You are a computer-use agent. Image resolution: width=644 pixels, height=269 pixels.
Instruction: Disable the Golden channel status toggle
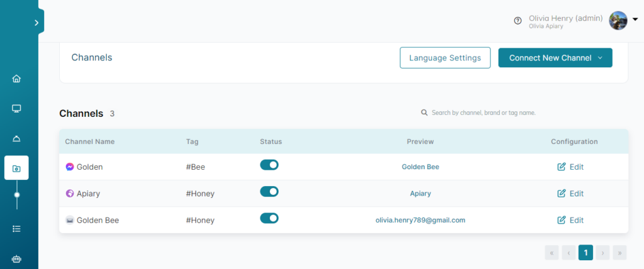pyautogui.click(x=269, y=165)
